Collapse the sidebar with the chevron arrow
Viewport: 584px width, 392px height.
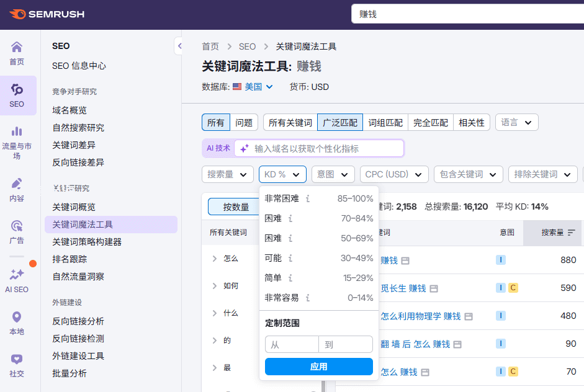click(179, 45)
